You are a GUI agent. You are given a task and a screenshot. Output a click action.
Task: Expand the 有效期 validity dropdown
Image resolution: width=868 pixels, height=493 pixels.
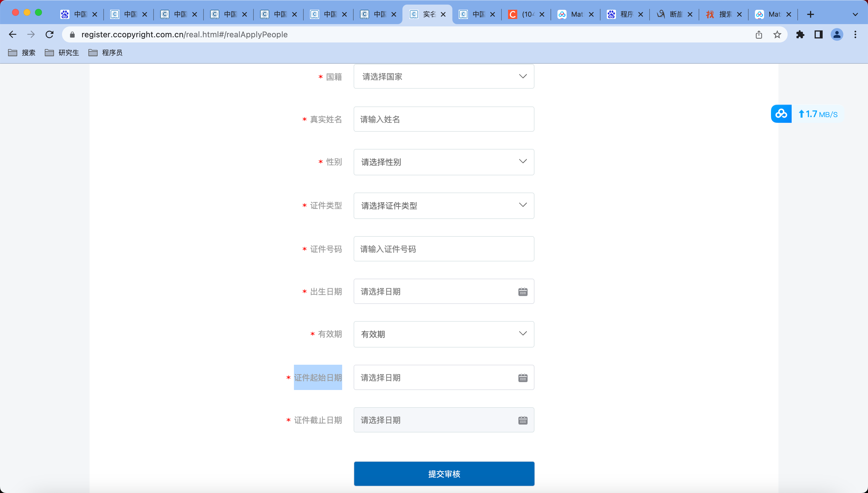[444, 334]
